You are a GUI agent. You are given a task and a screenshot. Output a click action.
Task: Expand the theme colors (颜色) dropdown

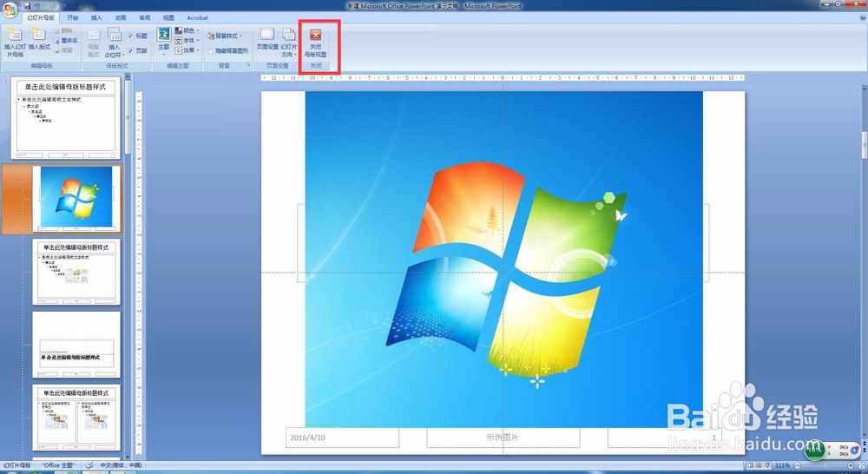click(187, 30)
